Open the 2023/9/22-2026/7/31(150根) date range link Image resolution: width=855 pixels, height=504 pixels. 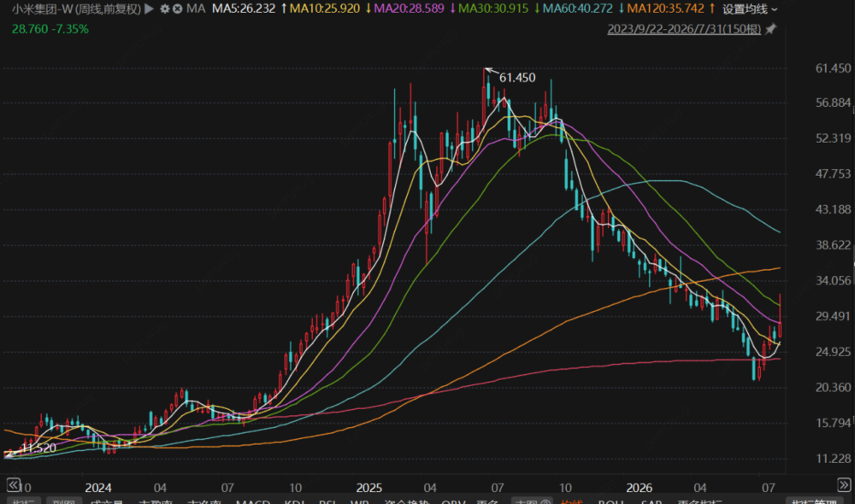pos(684,29)
